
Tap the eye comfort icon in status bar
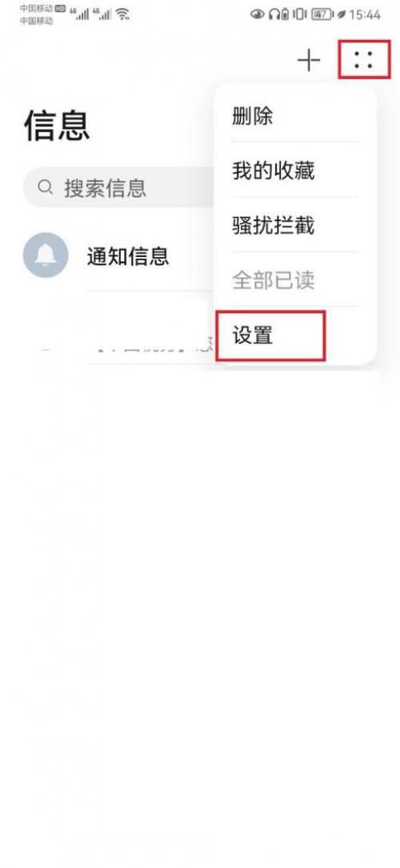click(258, 14)
